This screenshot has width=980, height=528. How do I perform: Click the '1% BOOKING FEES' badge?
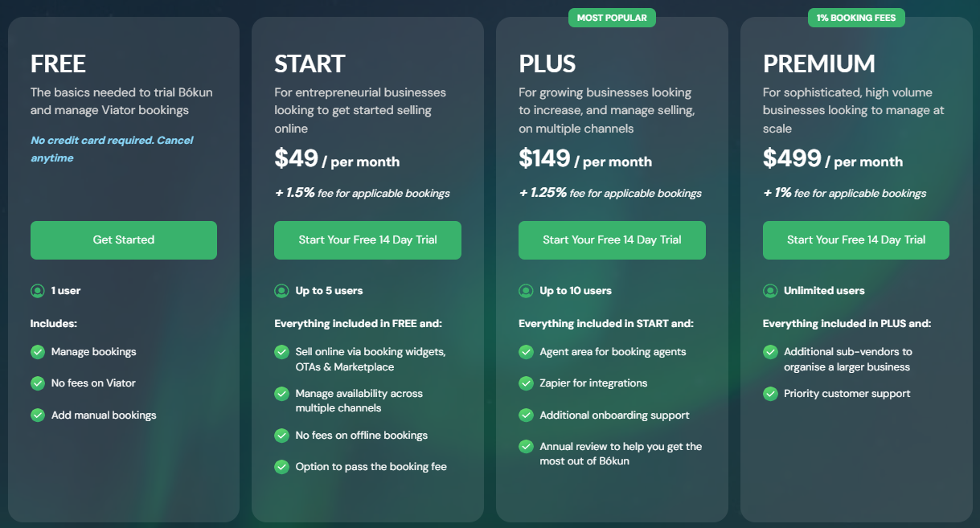[856, 17]
